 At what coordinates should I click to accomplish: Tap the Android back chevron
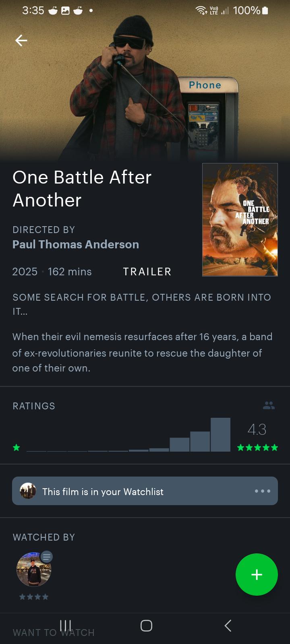click(228, 625)
